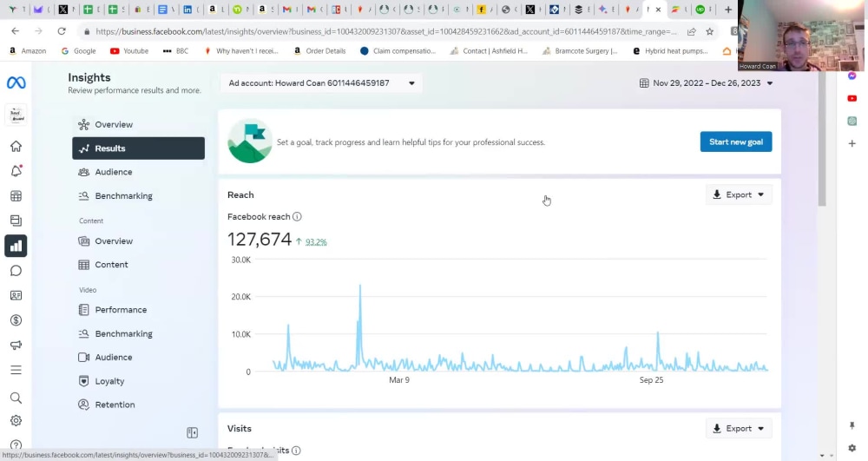Open Video Audience item
The height and width of the screenshot is (461, 868).
pyautogui.click(x=138, y=358)
